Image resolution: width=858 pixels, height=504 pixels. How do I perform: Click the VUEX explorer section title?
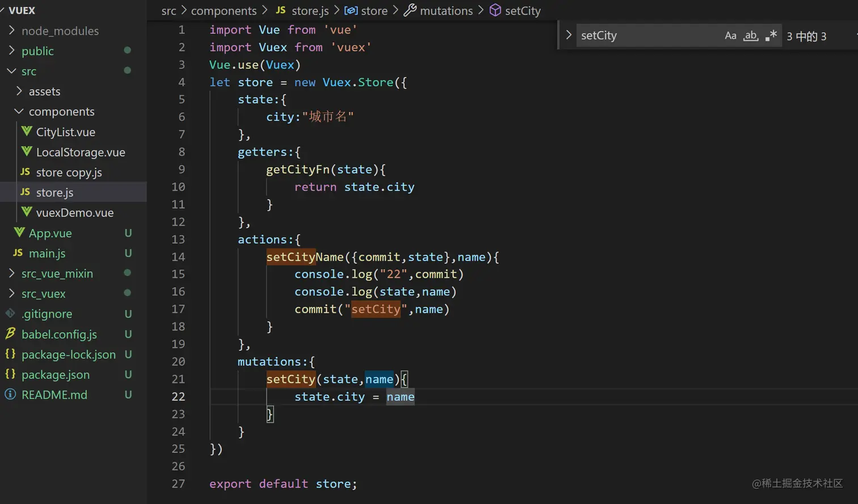pyautogui.click(x=22, y=10)
